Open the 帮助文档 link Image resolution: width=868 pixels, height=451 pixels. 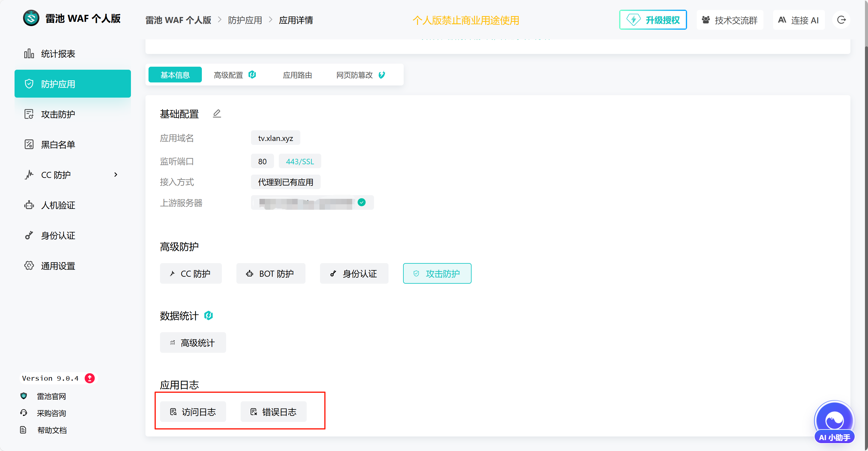tap(52, 430)
